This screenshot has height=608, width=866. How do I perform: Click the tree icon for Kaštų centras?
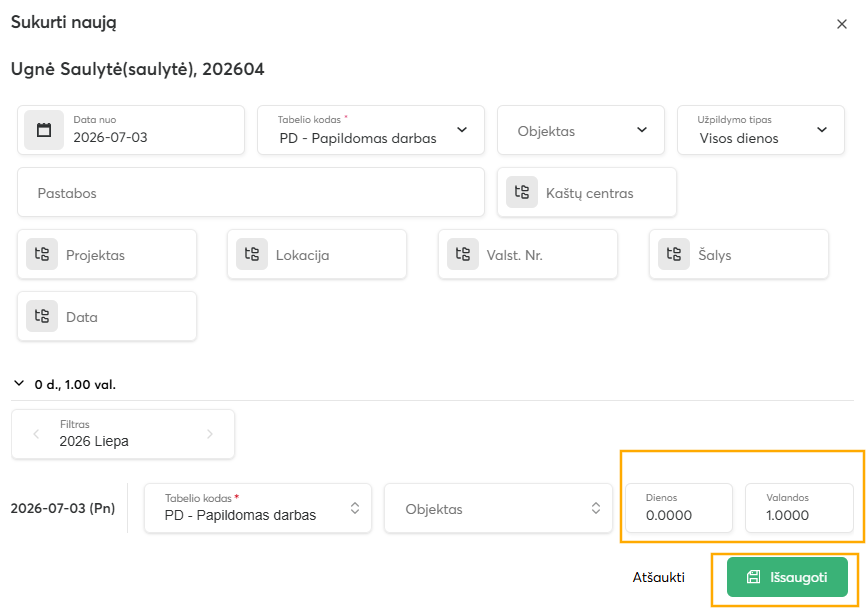[x=522, y=192]
